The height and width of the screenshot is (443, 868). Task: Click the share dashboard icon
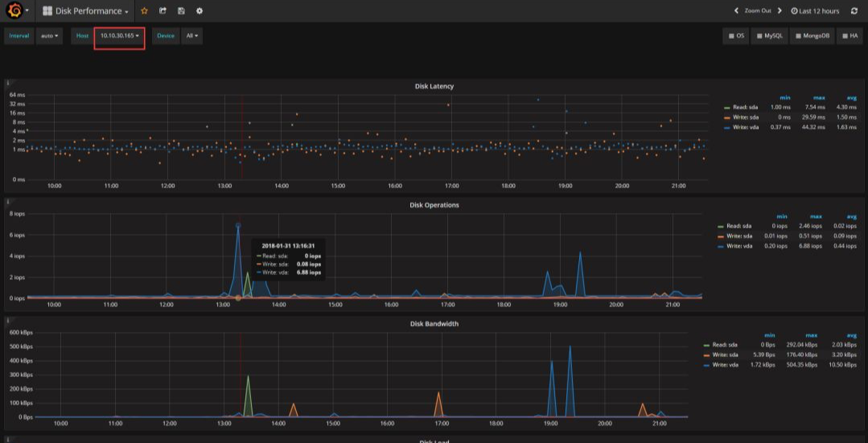click(x=162, y=11)
